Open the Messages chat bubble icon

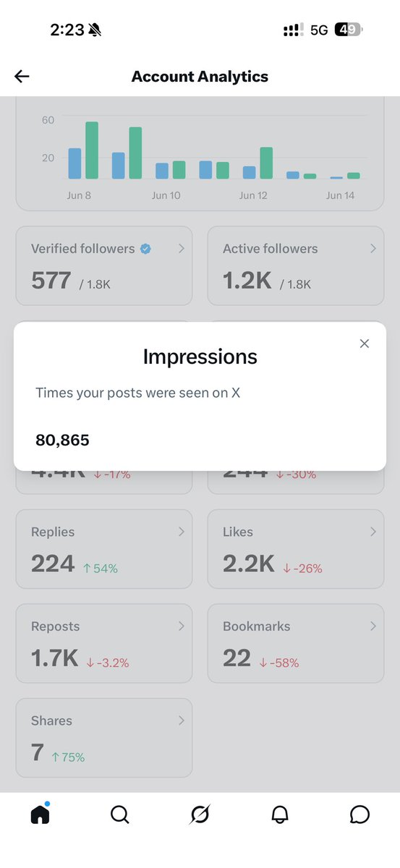(x=359, y=815)
